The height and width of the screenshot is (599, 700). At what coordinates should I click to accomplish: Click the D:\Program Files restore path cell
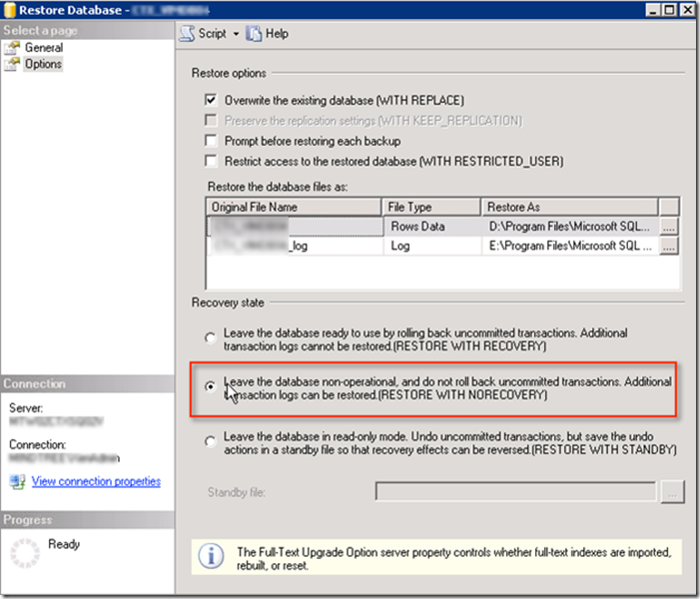pyautogui.click(x=570, y=227)
